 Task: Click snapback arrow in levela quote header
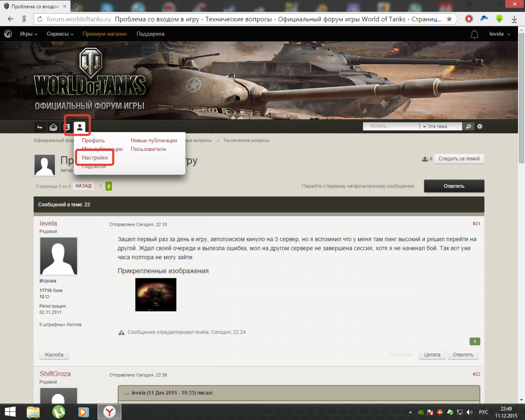coord(127,393)
